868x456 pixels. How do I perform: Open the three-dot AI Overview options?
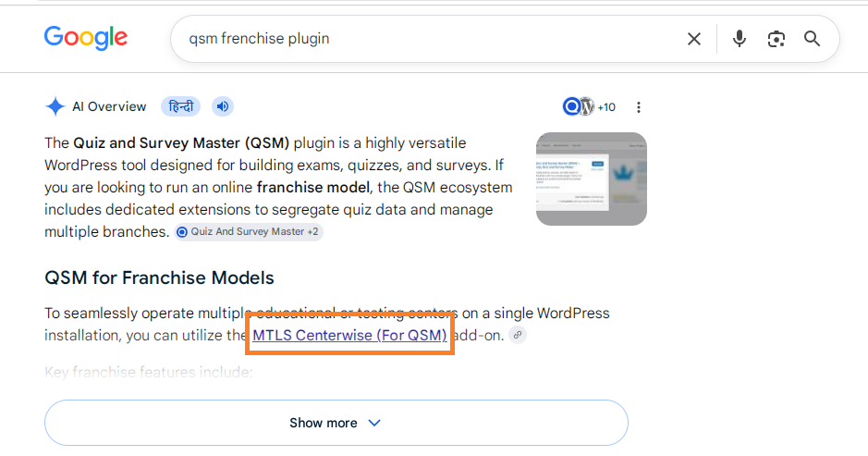point(638,107)
